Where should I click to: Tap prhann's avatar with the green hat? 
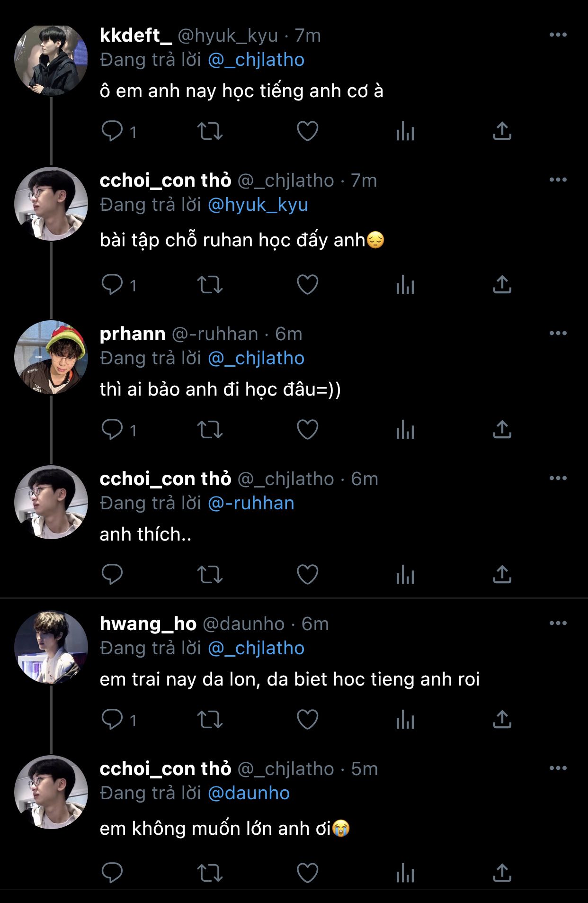tap(51, 358)
